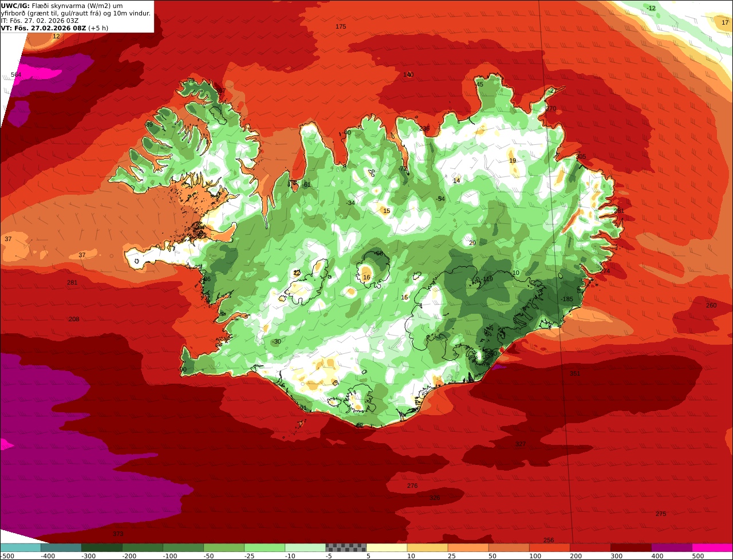Image resolution: width=733 pixels, height=560 pixels.
Task: Click the 275 value in the lower right
Action: pos(661,514)
